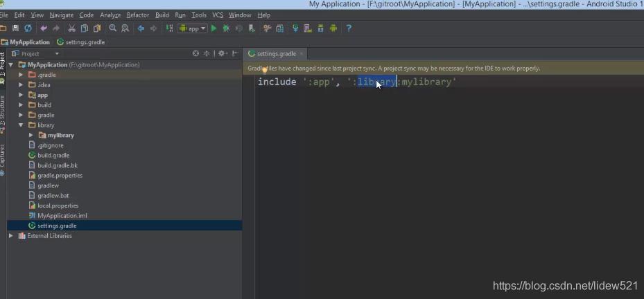Open Settings wrench icon in toolbar
Screen dimensions: 644x299
pyautogui.click(x=268, y=28)
